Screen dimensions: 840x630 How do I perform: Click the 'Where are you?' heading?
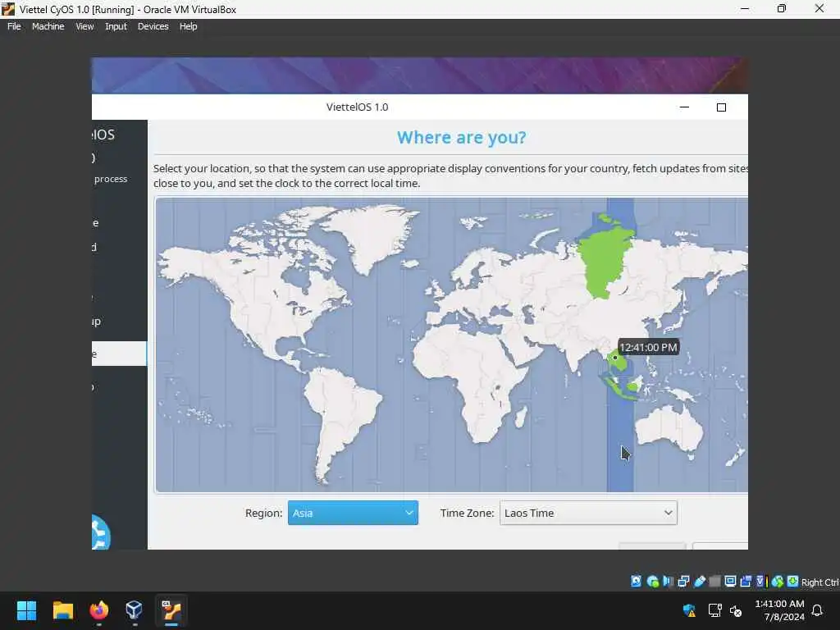(461, 138)
